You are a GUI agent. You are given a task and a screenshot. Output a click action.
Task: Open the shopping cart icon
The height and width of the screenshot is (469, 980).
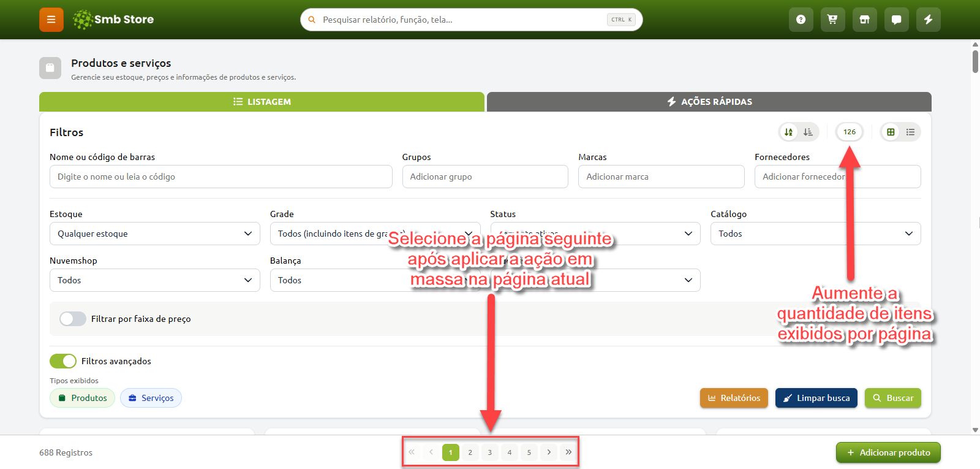point(833,20)
